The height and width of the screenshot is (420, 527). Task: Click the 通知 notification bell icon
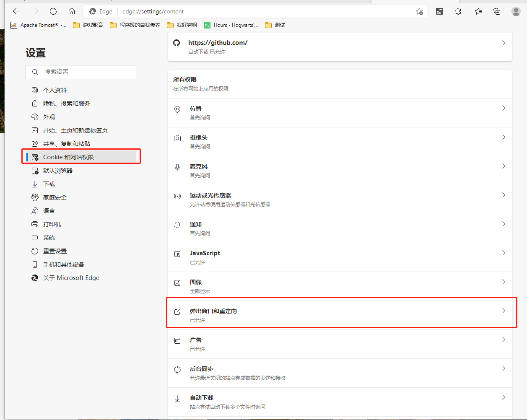coord(177,224)
